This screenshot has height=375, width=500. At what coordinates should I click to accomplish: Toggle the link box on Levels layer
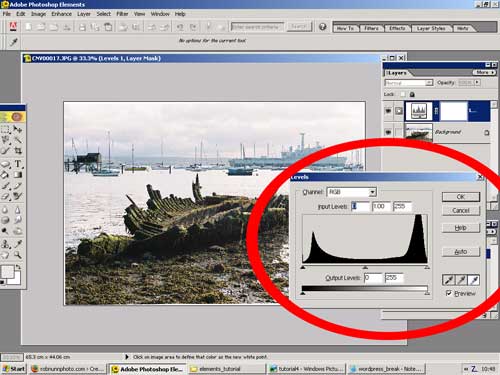tap(399, 111)
